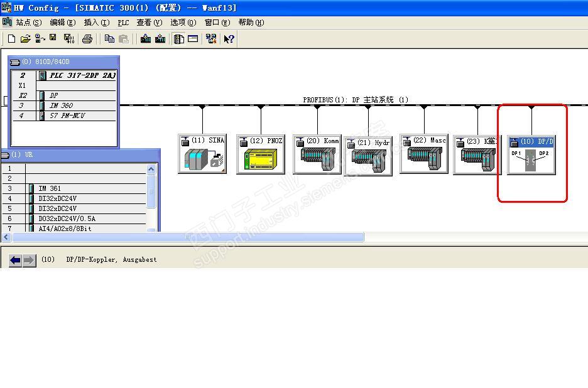Click the Open folder toolbar icon

[26, 39]
